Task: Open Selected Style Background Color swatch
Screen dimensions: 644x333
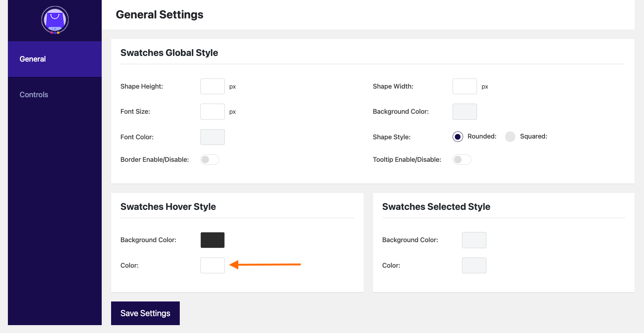Action: 474,240
